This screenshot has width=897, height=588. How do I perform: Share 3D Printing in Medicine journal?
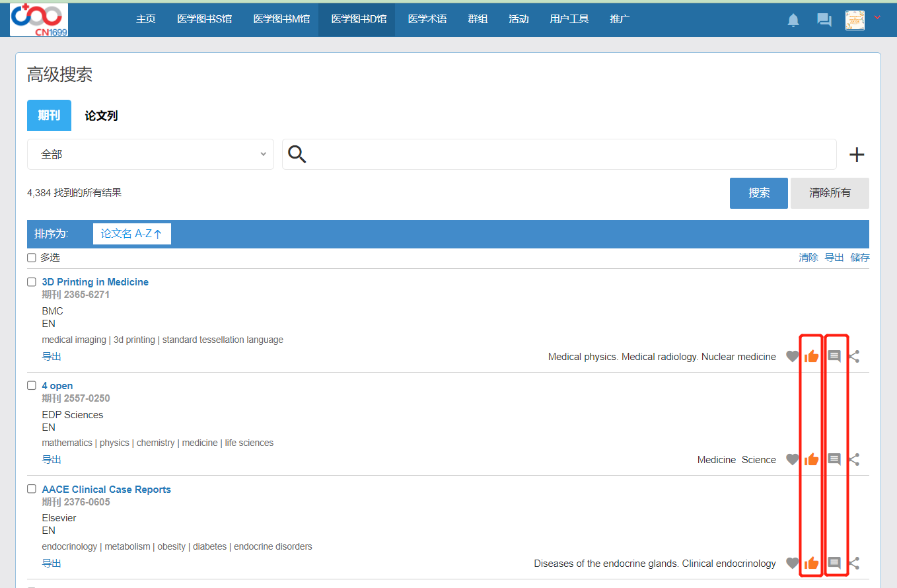click(x=854, y=357)
